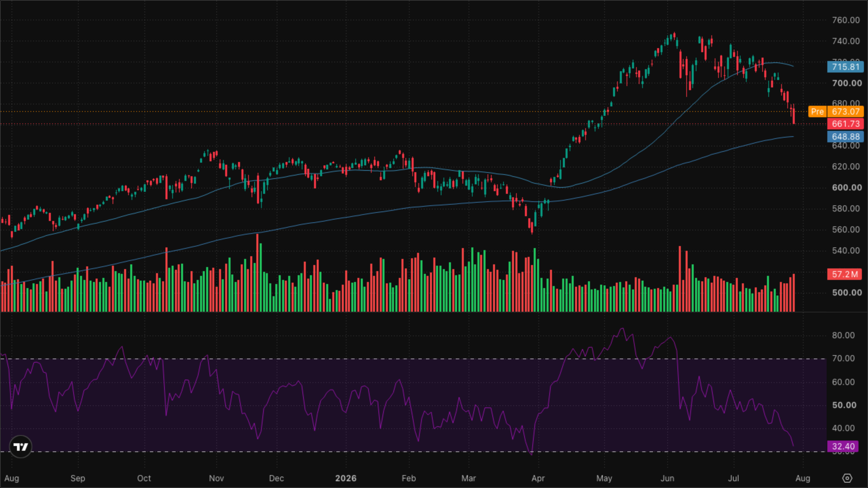
Task: Click the 80.00 RSI axis label
Action: tap(843, 335)
